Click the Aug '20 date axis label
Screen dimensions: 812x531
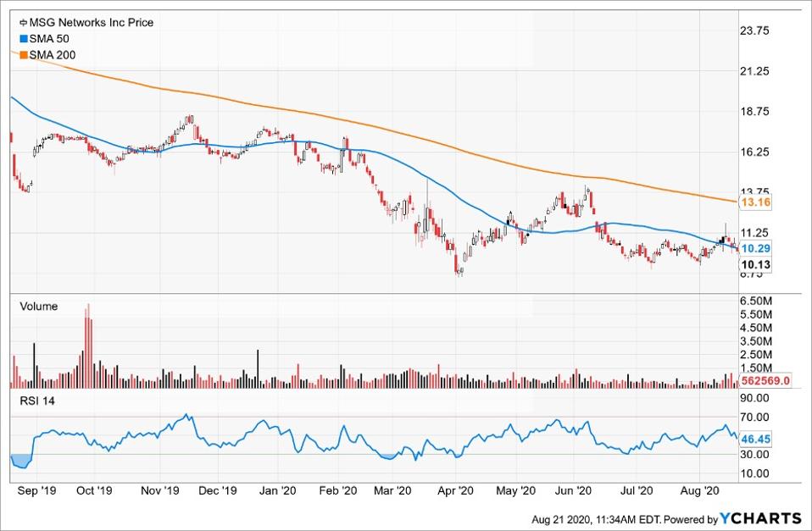point(700,490)
